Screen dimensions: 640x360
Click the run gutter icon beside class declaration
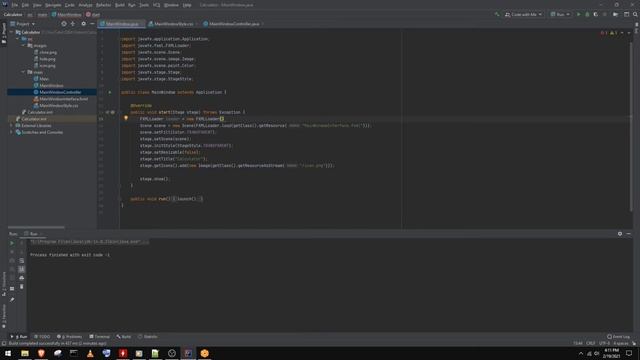[x=109, y=92]
